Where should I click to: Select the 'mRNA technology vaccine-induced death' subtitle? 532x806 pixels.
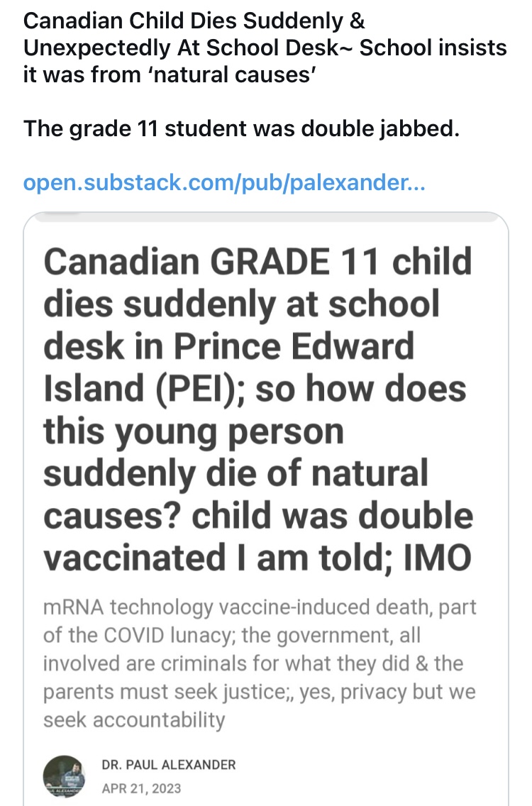(260, 608)
